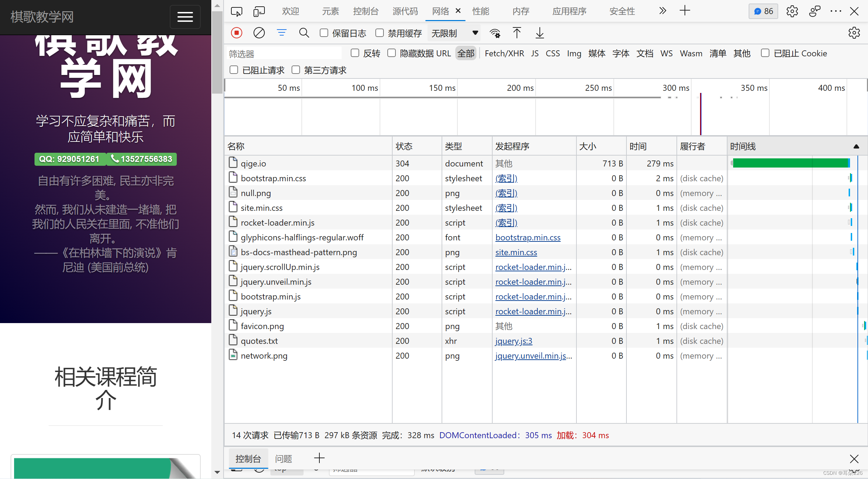868x479 pixels.
Task: Click QQ: 929051261 green badge
Action: tap(69, 159)
